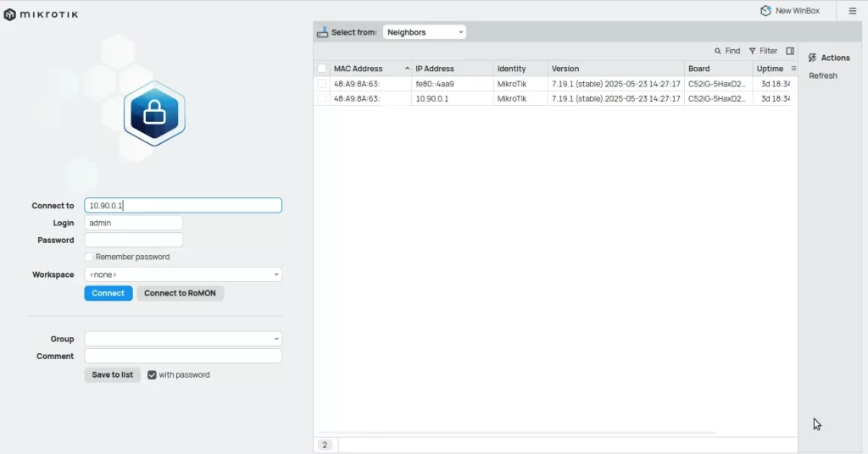This screenshot has width=868, height=454.
Task: Sort by IP Address column header
Action: (453, 69)
